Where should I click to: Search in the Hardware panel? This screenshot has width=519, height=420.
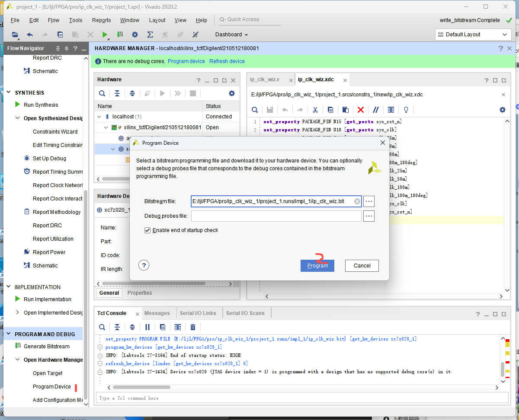102,93
